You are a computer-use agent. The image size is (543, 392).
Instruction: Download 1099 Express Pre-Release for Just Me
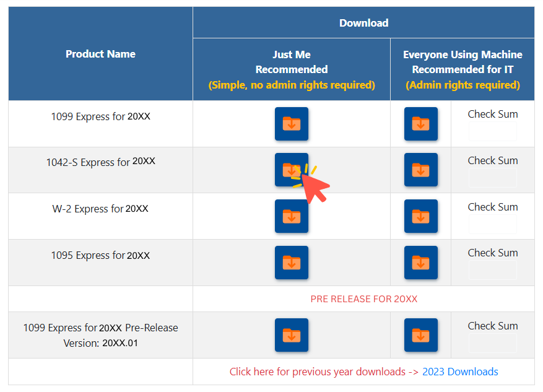point(291,334)
